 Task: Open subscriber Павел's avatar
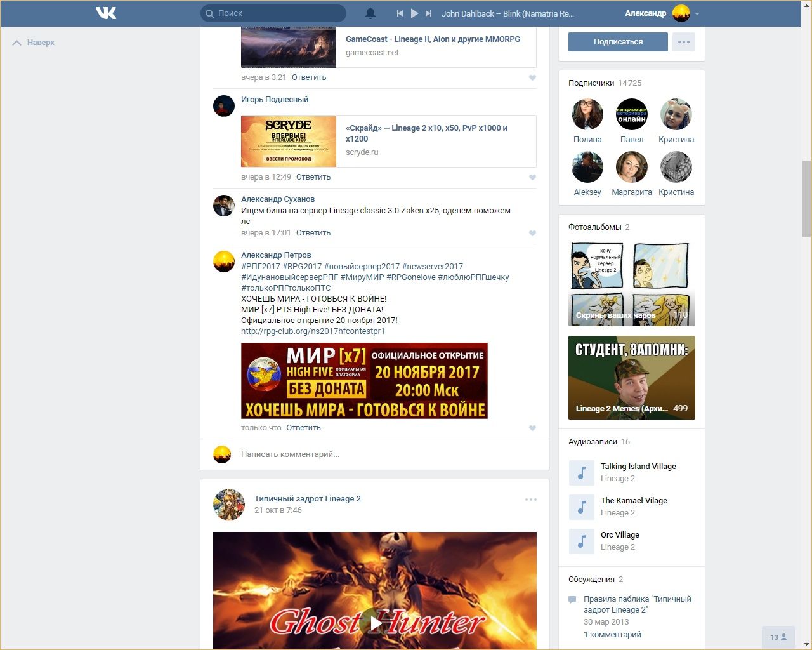pos(632,115)
